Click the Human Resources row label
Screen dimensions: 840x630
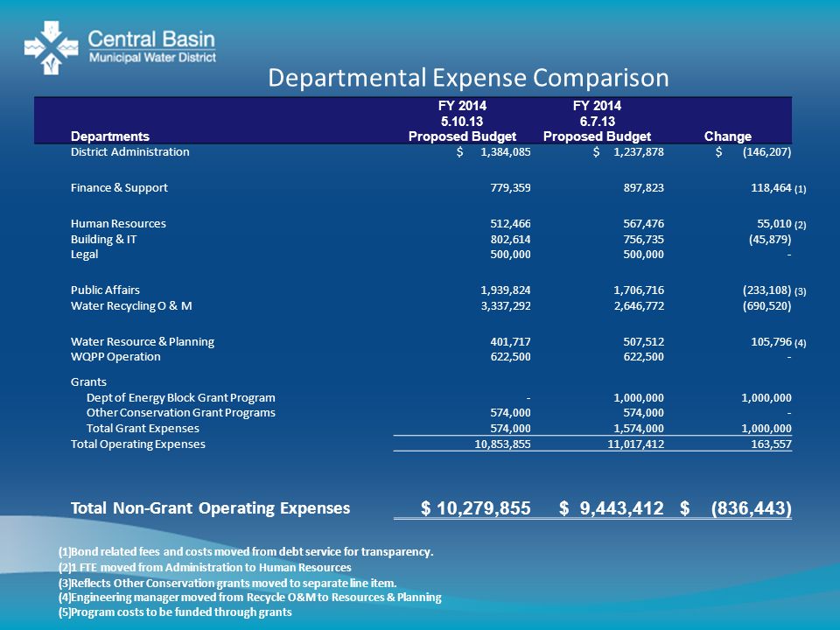coord(118,223)
